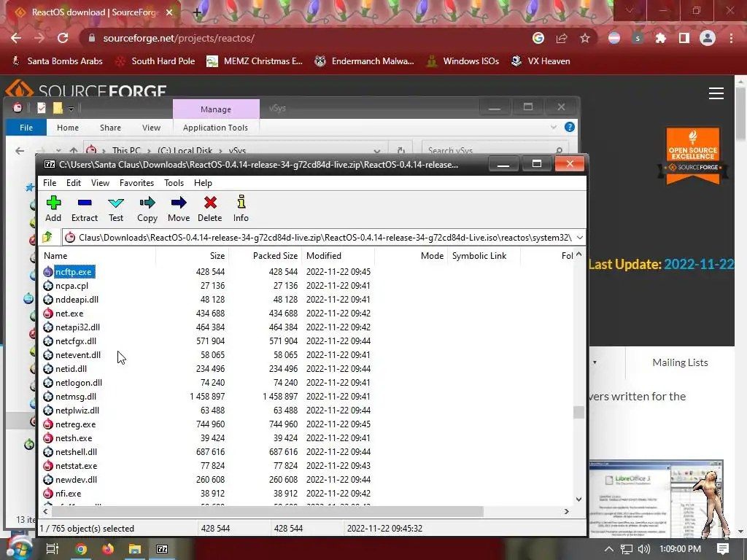The image size is (747, 560).
Task: Open the VX Heaven bookmark
Action: (541, 61)
